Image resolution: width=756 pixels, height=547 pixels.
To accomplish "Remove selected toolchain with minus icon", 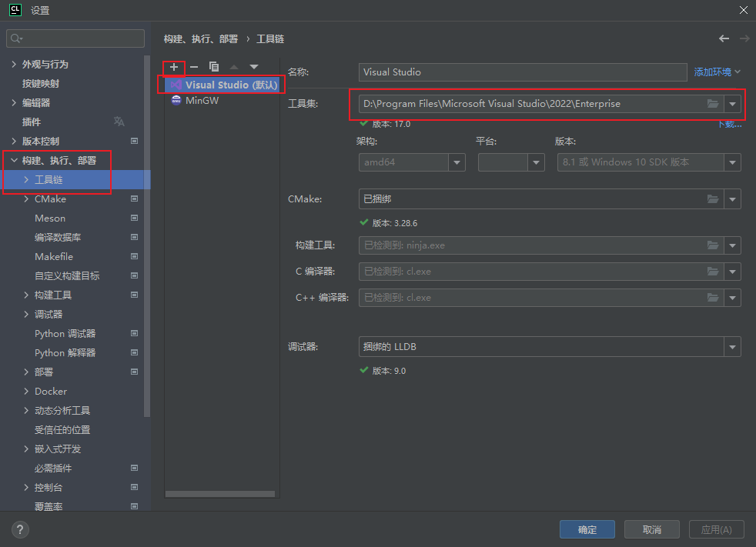I will 194,67.
